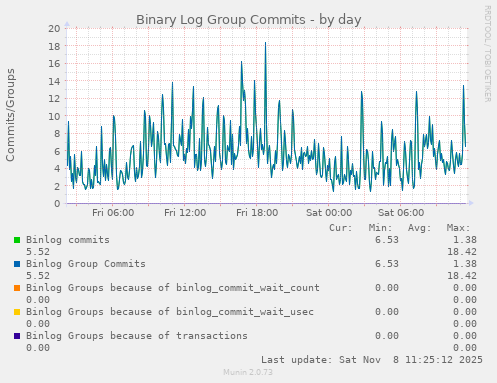
Task: Click the y-axis value 18
Action: click(54, 46)
